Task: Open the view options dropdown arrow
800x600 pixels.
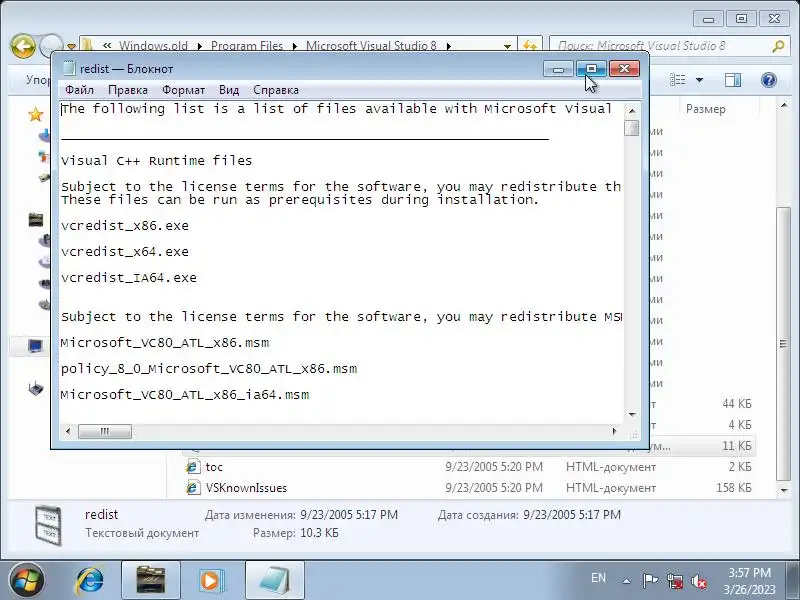Action: [x=699, y=80]
